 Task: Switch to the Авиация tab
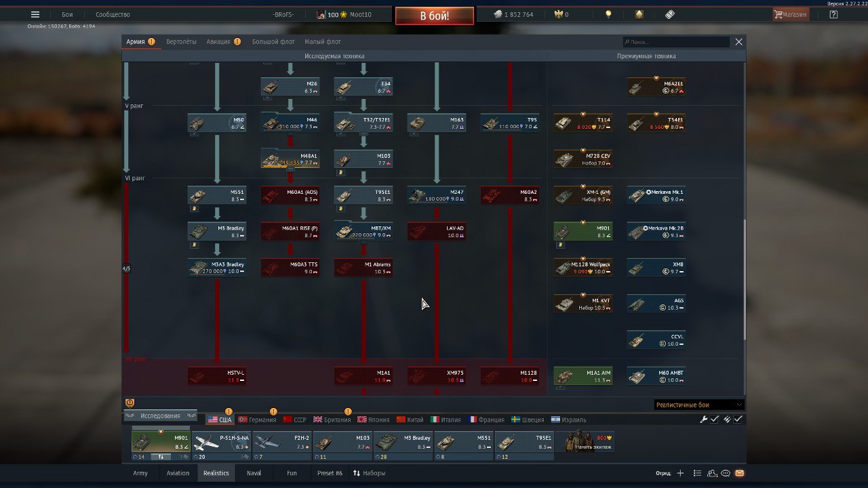[x=218, y=42]
